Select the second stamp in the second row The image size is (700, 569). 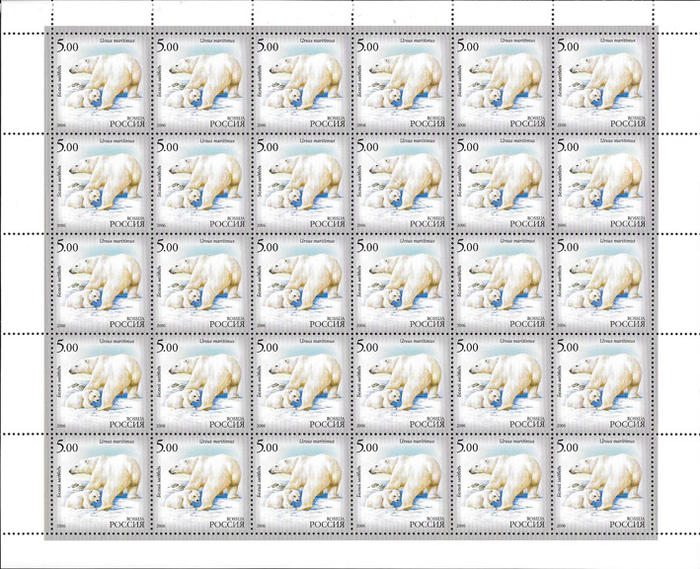tap(197, 181)
